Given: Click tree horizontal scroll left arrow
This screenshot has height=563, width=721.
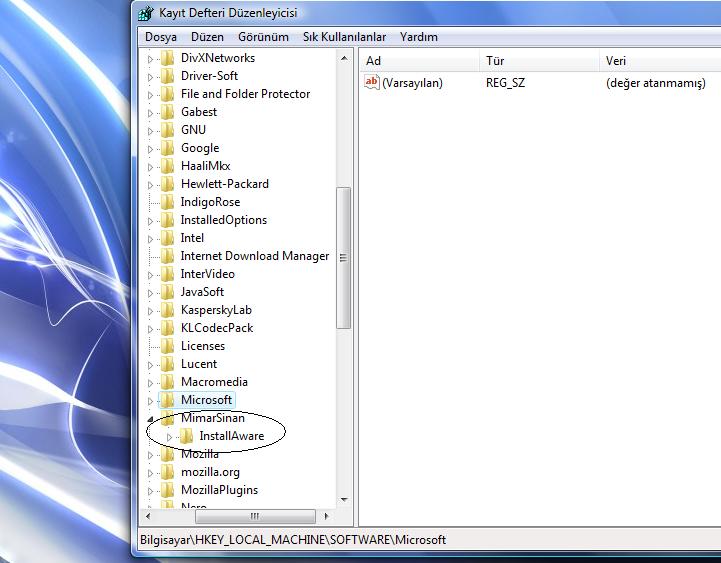Looking at the screenshot, I should [x=148, y=516].
